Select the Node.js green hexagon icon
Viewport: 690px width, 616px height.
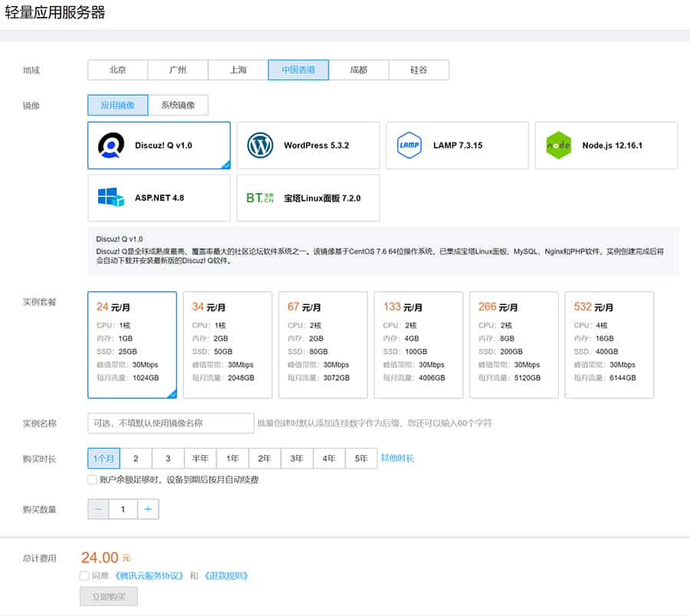click(x=558, y=145)
